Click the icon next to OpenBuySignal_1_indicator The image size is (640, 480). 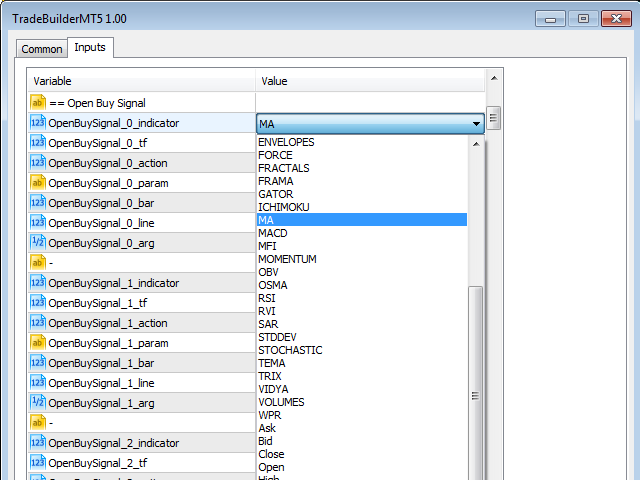(38, 283)
